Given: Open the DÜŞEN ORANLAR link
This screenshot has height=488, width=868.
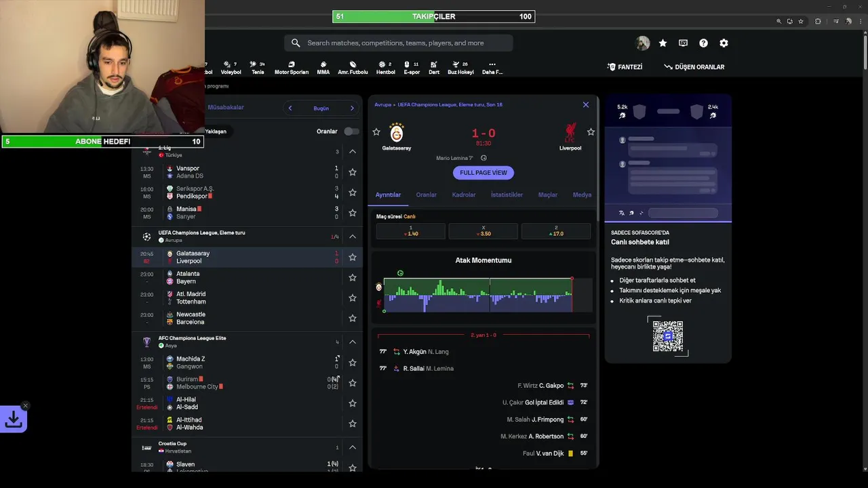Looking at the screenshot, I should pos(694,67).
